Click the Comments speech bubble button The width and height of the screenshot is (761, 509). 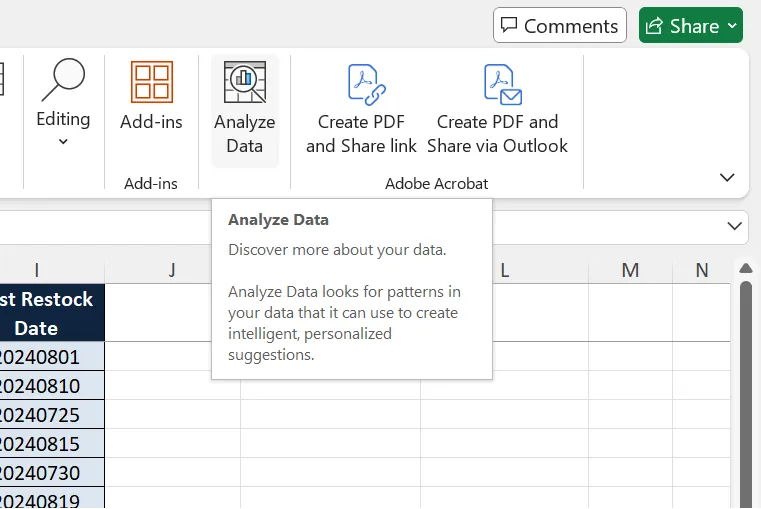coord(560,25)
